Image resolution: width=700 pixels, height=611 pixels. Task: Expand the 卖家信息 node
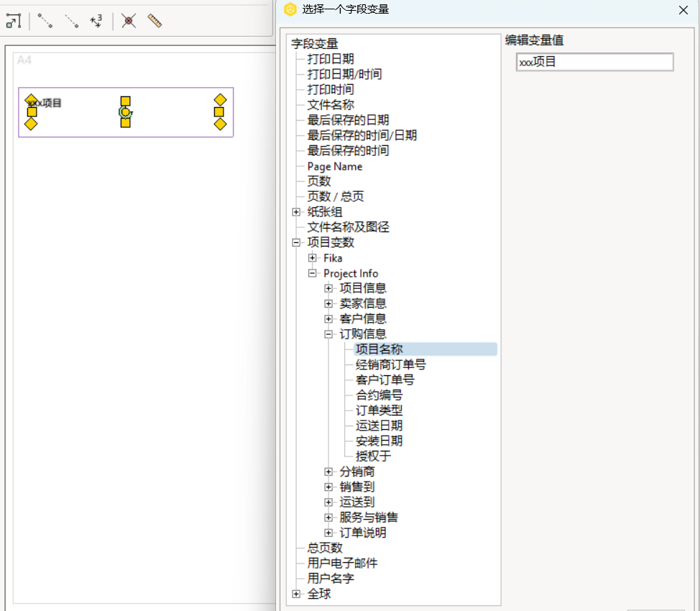click(328, 304)
